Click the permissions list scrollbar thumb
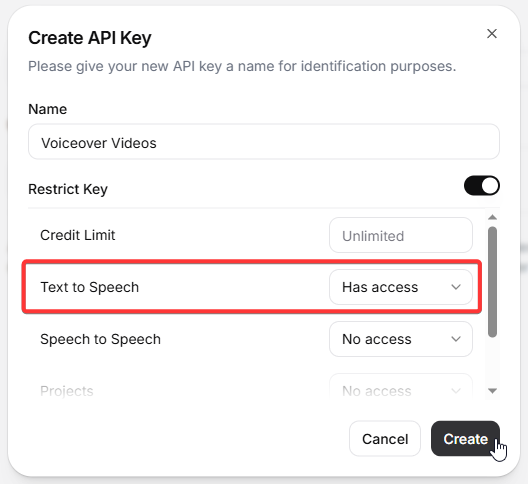This screenshot has height=484, width=528. (492, 282)
